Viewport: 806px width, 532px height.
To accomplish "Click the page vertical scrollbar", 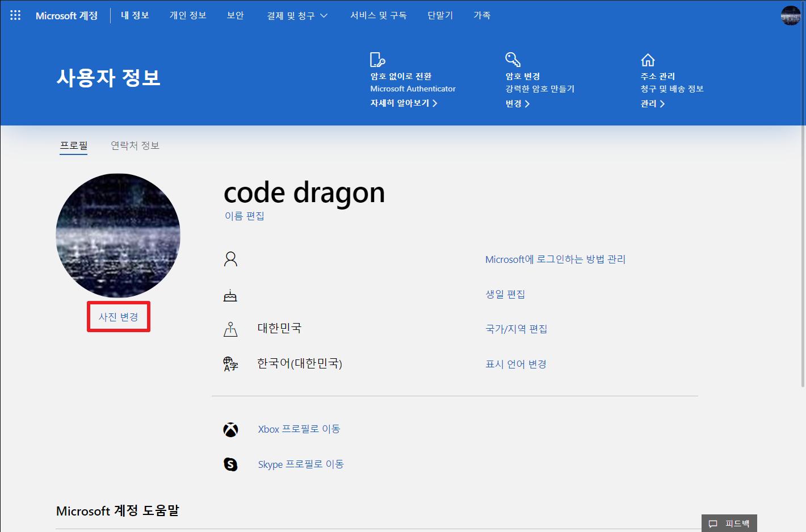I will [803, 193].
